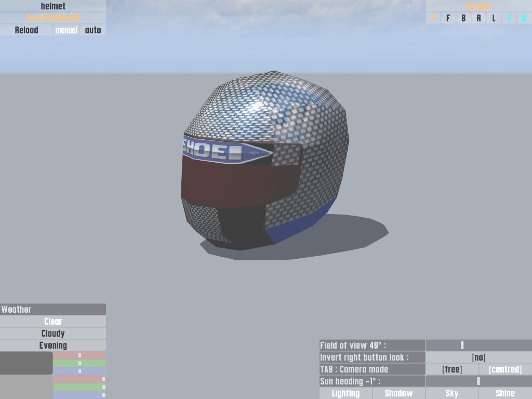Set reload mode to manual
The width and height of the screenshot is (532, 399).
coord(66,30)
